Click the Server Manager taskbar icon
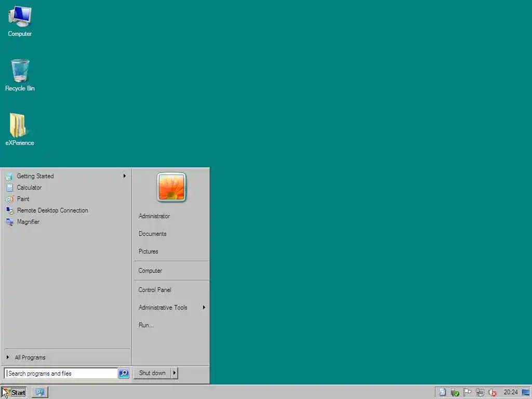This screenshot has width=532, height=399. (40, 392)
